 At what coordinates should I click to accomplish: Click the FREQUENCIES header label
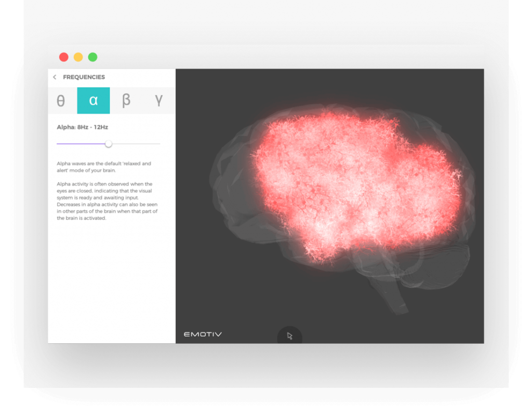tap(84, 77)
